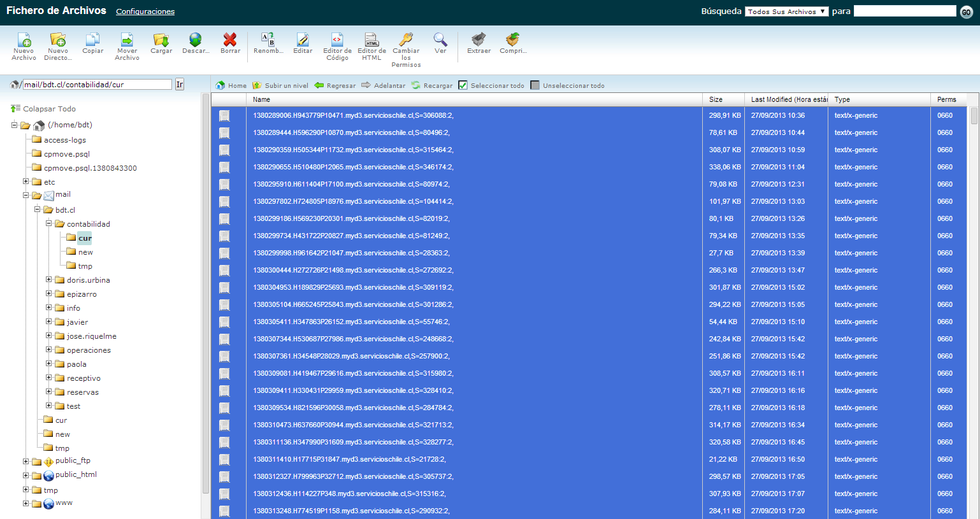
Task: Click the Búsqueda search text field
Action: click(x=904, y=11)
